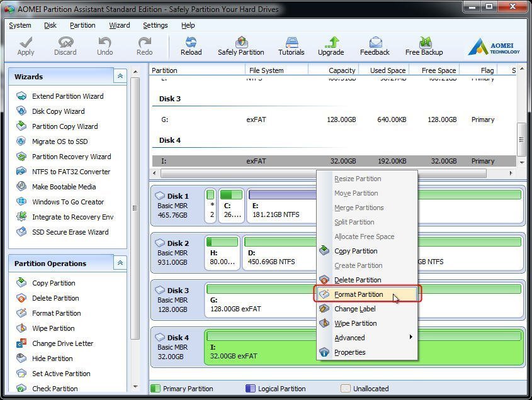
Task: Click the AOMEI Technology logo
Action: point(494,47)
